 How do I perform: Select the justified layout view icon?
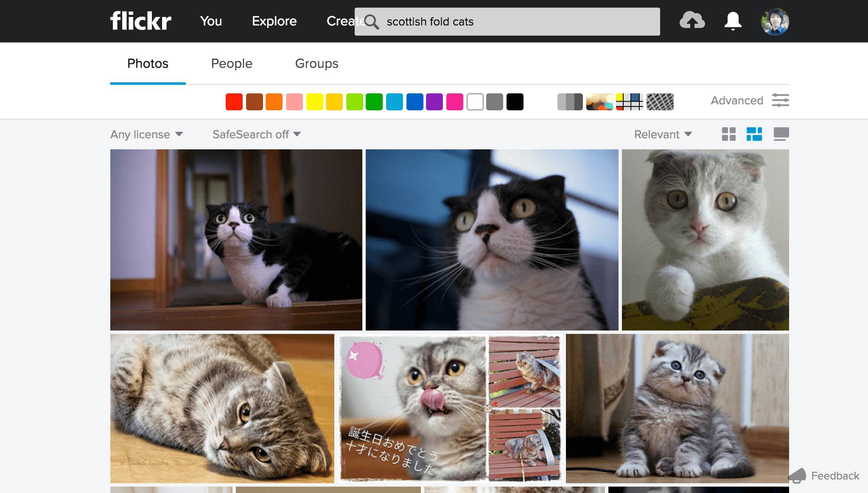(754, 134)
